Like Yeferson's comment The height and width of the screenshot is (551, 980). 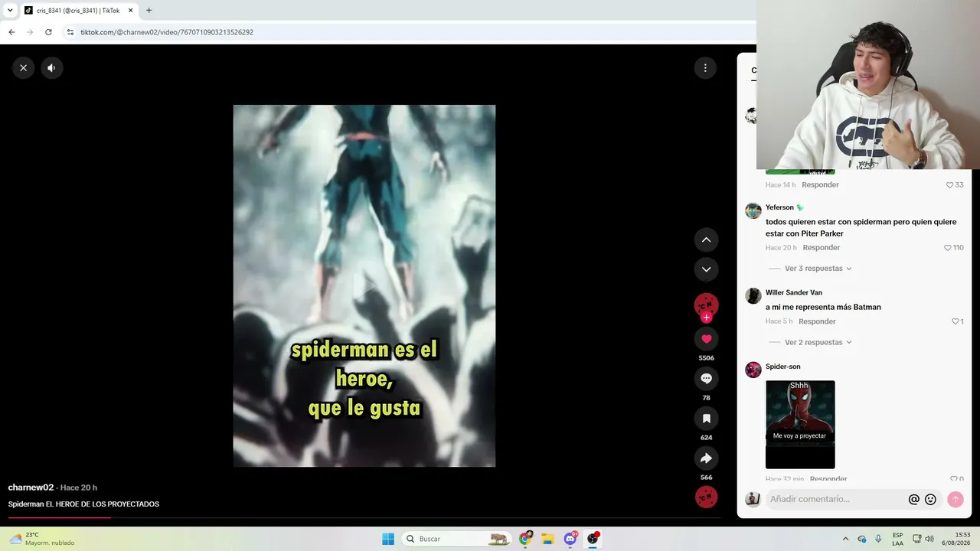click(948, 248)
